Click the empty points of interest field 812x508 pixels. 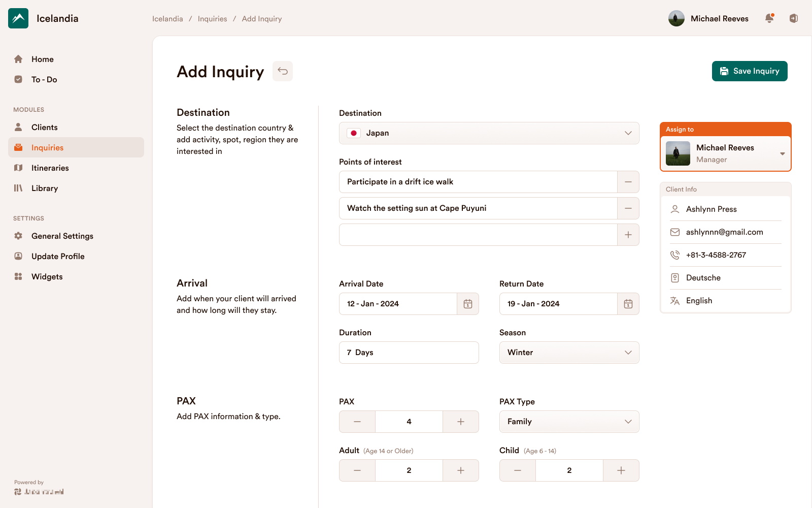[478, 235]
